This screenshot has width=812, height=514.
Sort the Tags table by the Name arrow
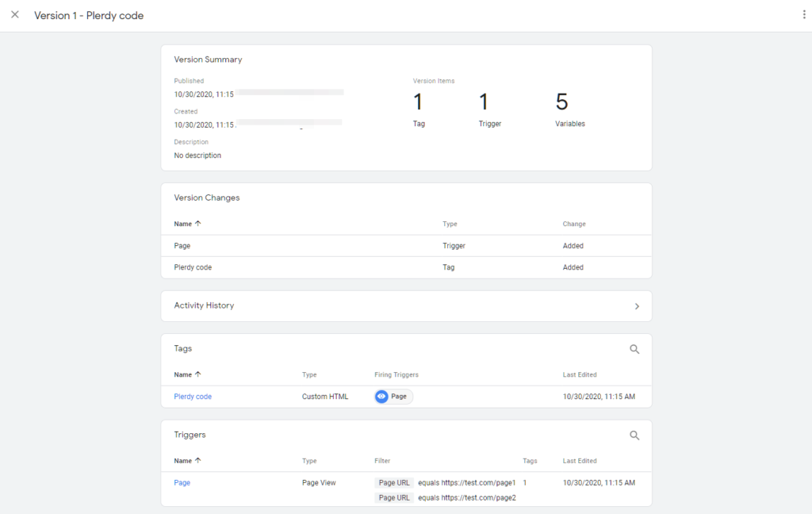tap(198, 374)
